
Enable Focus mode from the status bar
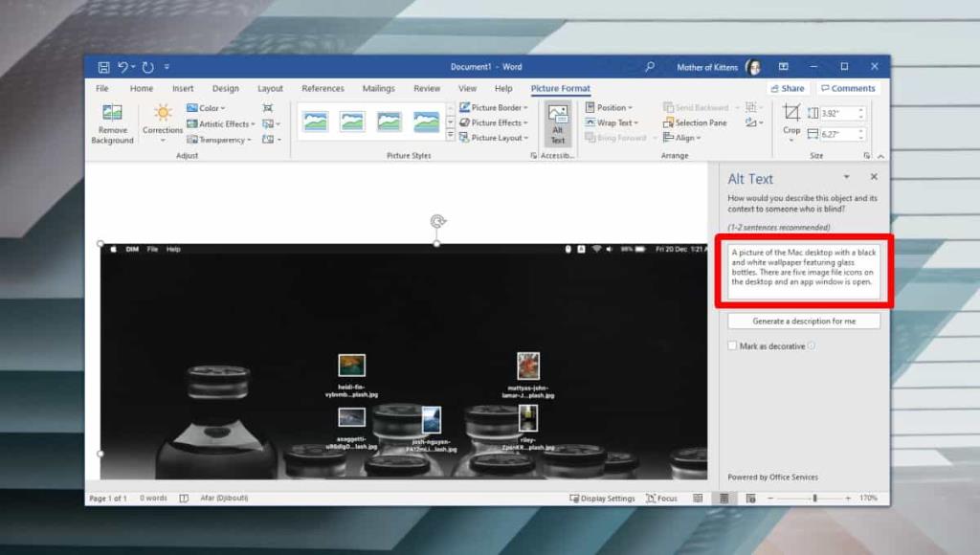pyautogui.click(x=664, y=498)
